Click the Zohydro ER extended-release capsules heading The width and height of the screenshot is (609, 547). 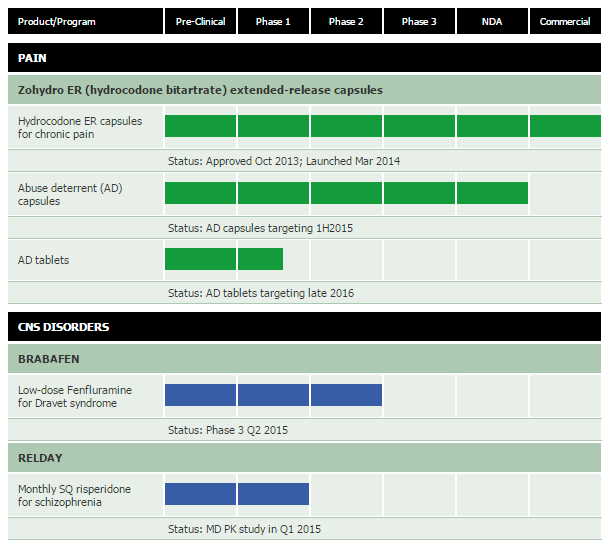tap(304, 90)
